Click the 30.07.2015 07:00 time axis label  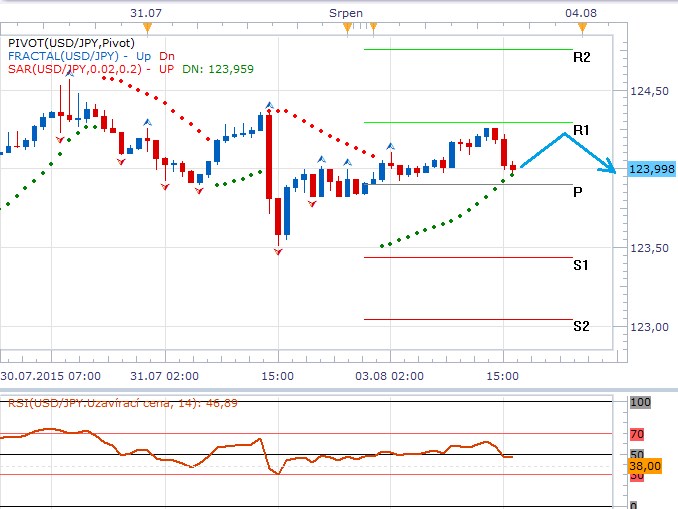(x=50, y=376)
